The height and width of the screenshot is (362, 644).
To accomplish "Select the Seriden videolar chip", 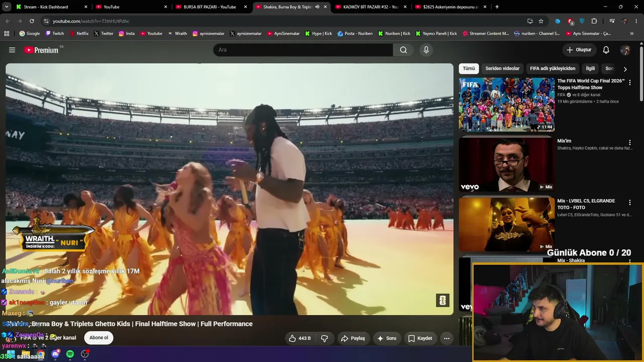I will pos(502,68).
